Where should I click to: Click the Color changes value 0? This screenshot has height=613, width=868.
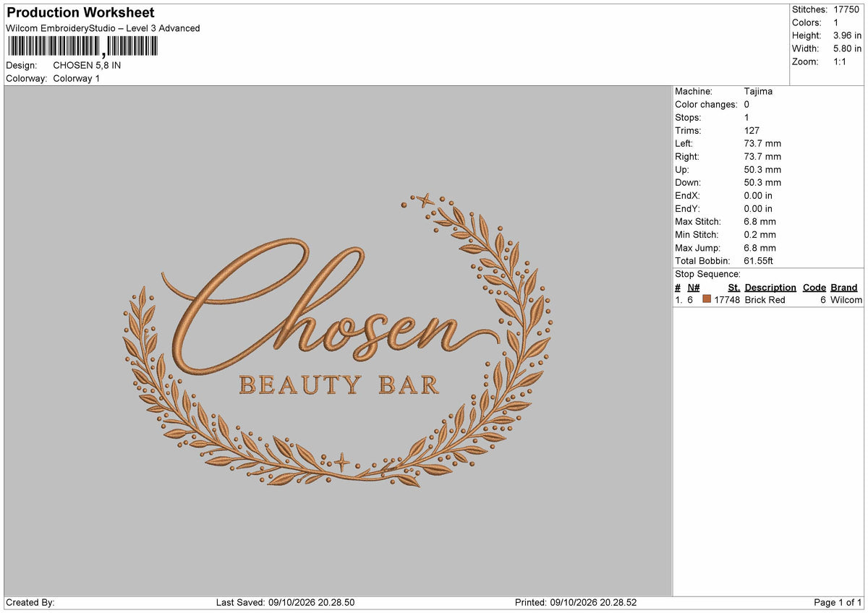[x=746, y=104]
